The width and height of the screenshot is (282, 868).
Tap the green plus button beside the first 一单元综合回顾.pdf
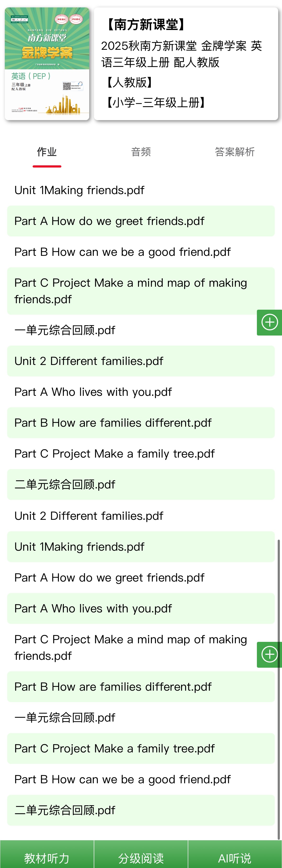[x=270, y=322]
